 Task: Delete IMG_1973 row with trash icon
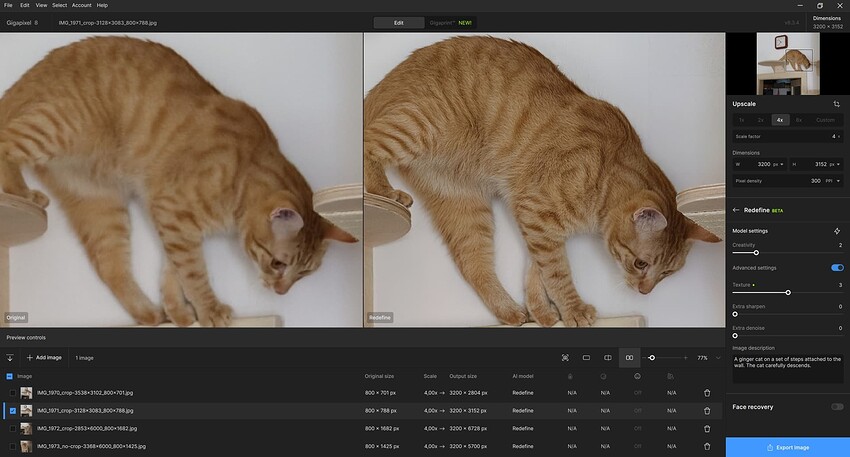tap(707, 446)
